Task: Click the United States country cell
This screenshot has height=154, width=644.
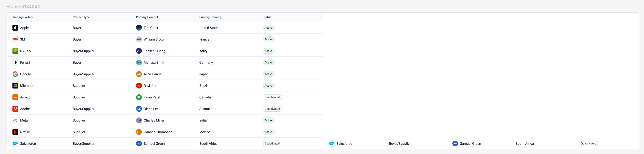Action: tap(209, 28)
